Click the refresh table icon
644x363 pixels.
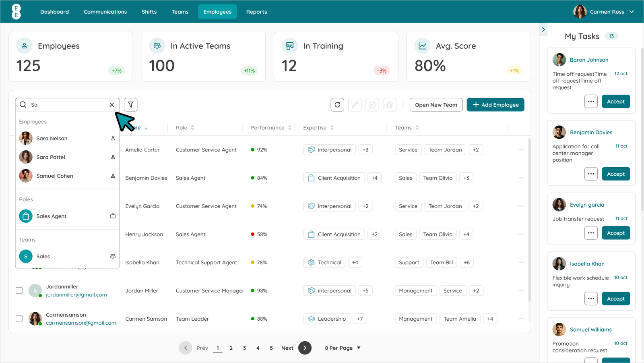click(x=337, y=105)
